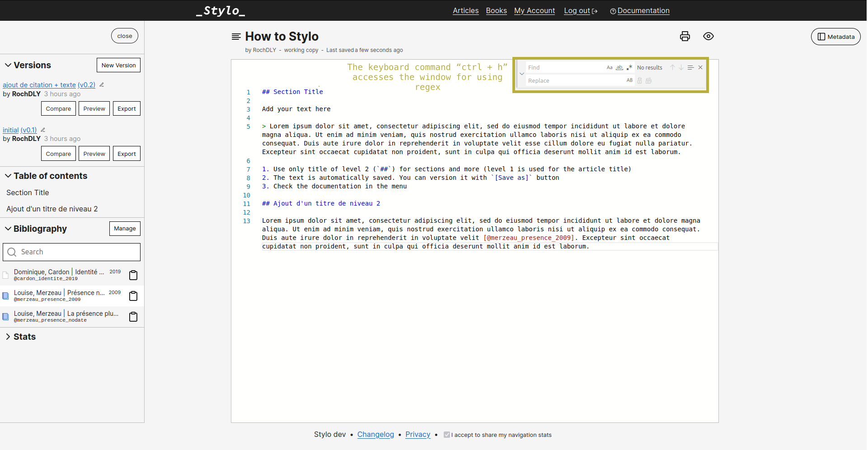Copy the merzeau_presence_2009 citation clipboard icon

(133, 296)
